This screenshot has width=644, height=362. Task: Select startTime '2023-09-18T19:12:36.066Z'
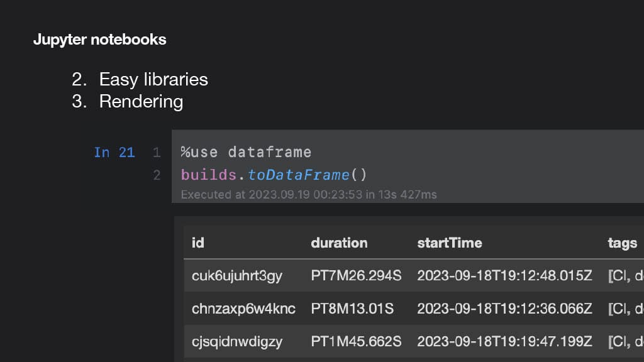click(x=505, y=309)
